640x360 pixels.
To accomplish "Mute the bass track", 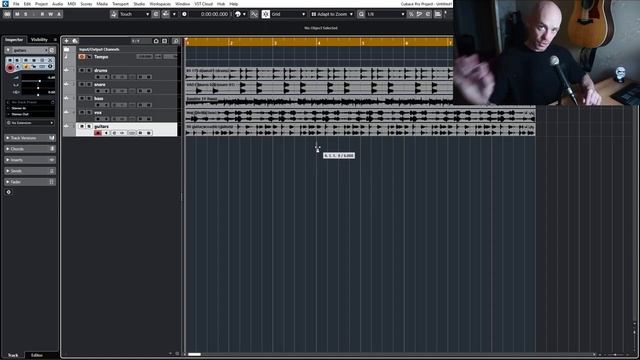I will click(x=82, y=98).
